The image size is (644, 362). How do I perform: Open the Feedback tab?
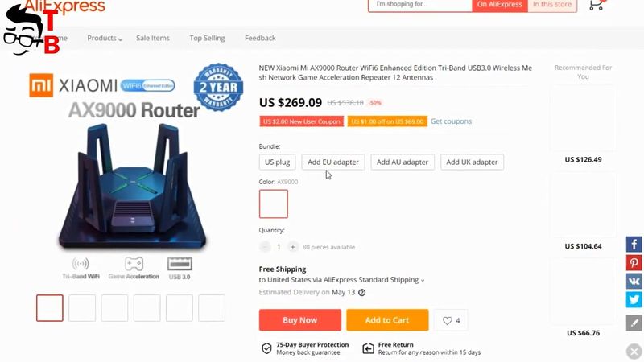coord(260,38)
